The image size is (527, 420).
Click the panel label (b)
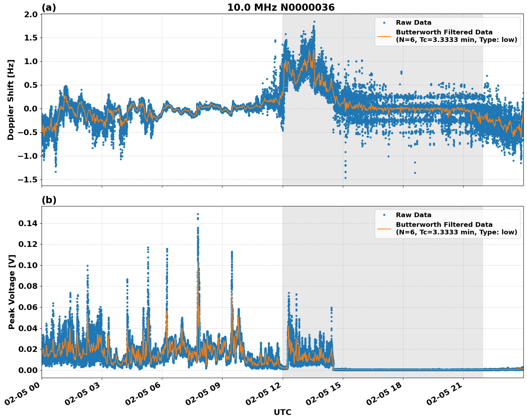49,200
